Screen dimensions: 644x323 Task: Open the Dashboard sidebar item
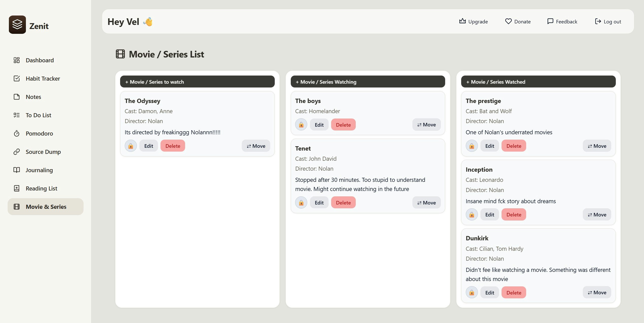point(40,60)
